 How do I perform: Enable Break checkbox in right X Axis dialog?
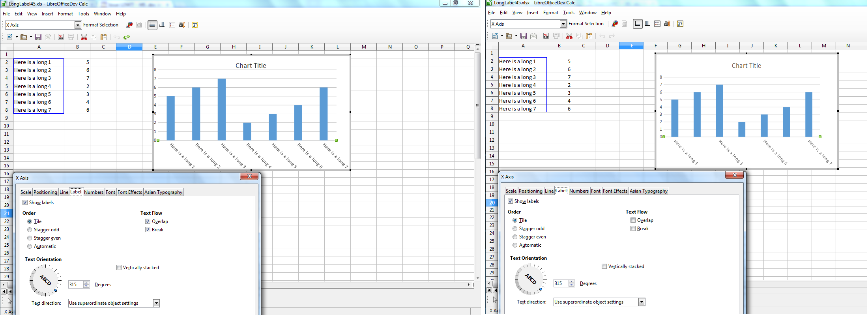click(x=633, y=229)
